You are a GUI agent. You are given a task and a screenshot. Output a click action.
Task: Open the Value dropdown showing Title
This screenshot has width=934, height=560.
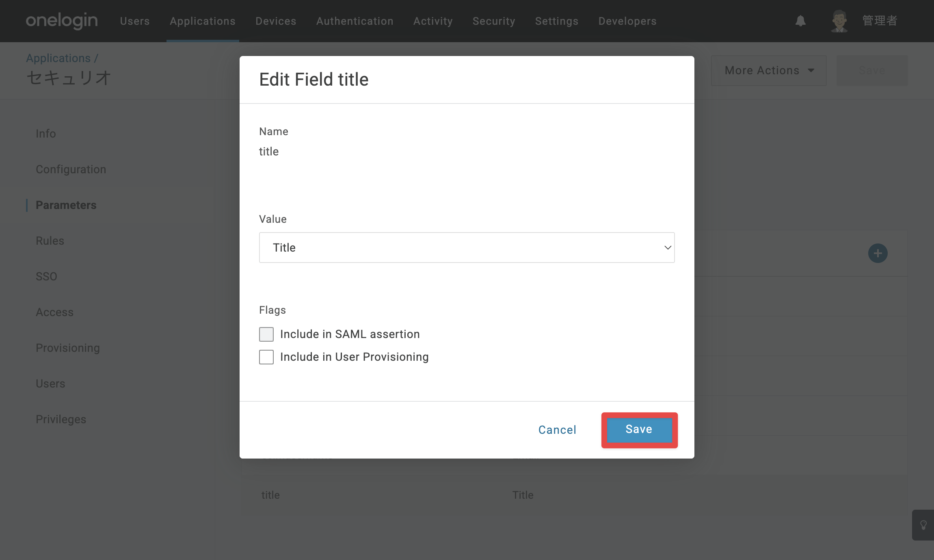pos(467,248)
